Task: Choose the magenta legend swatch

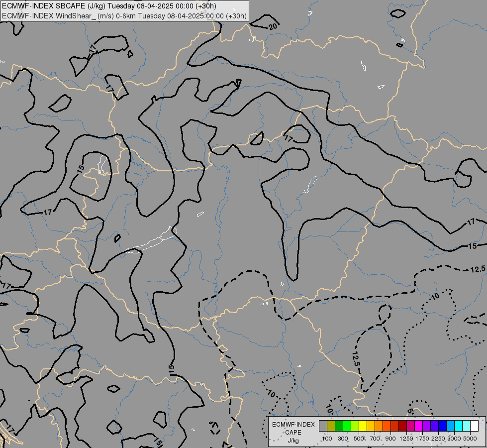Action: pyautogui.click(x=419, y=426)
